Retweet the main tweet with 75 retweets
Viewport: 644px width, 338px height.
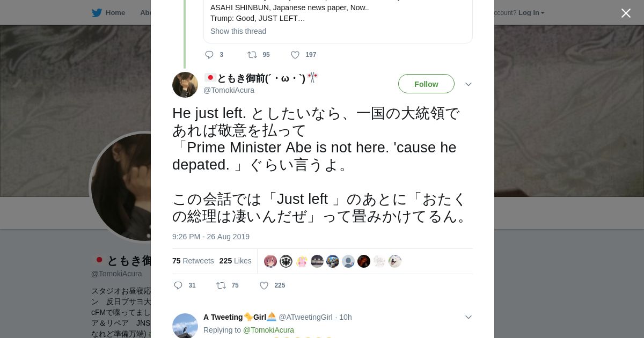coord(221,285)
